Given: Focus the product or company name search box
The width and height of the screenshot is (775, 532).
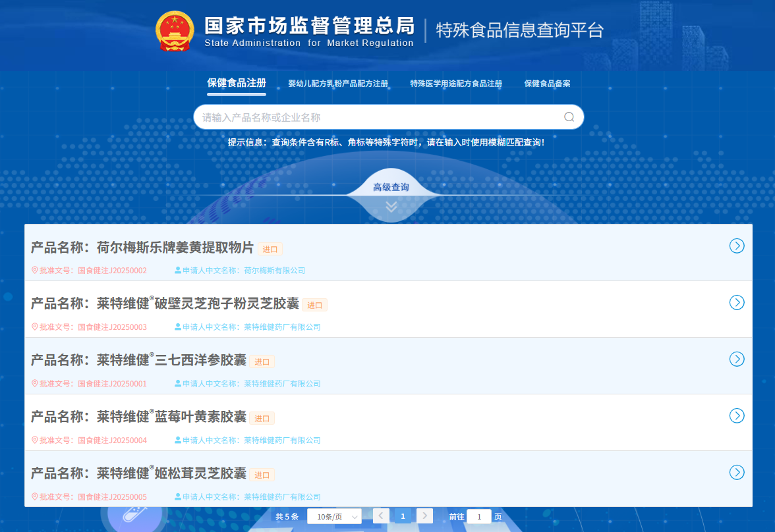Looking at the screenshot, I should pyautogui.click(x=389, y=117).
